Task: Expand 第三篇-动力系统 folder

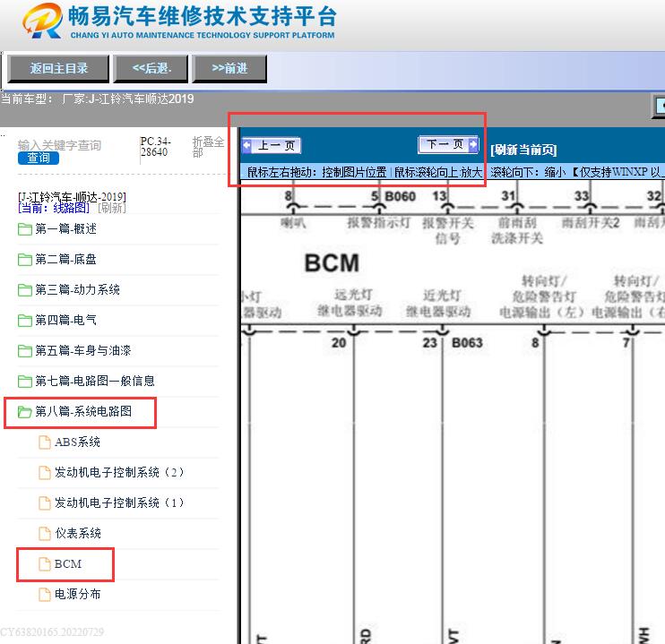Action: click(x=77, y=290)
